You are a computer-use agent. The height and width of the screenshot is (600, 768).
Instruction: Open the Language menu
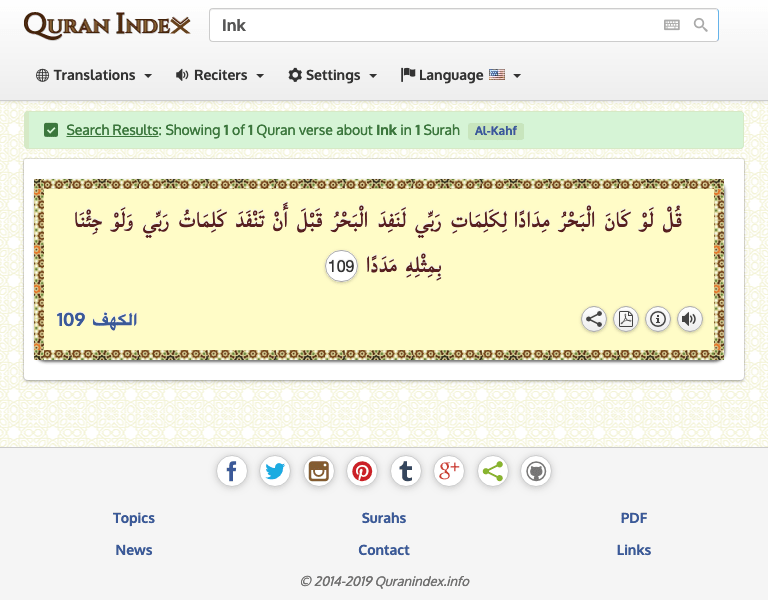click(x=460, y=75)
